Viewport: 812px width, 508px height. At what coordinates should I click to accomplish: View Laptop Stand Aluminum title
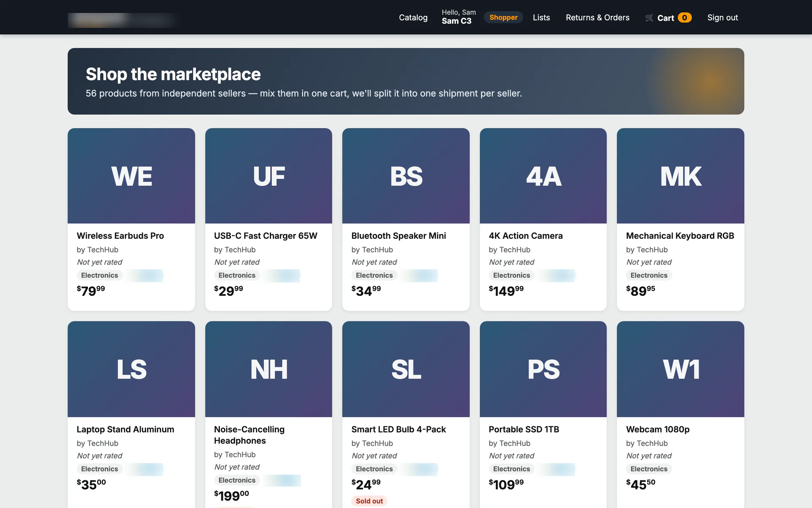pyautogui.click(x=125, y=429)
